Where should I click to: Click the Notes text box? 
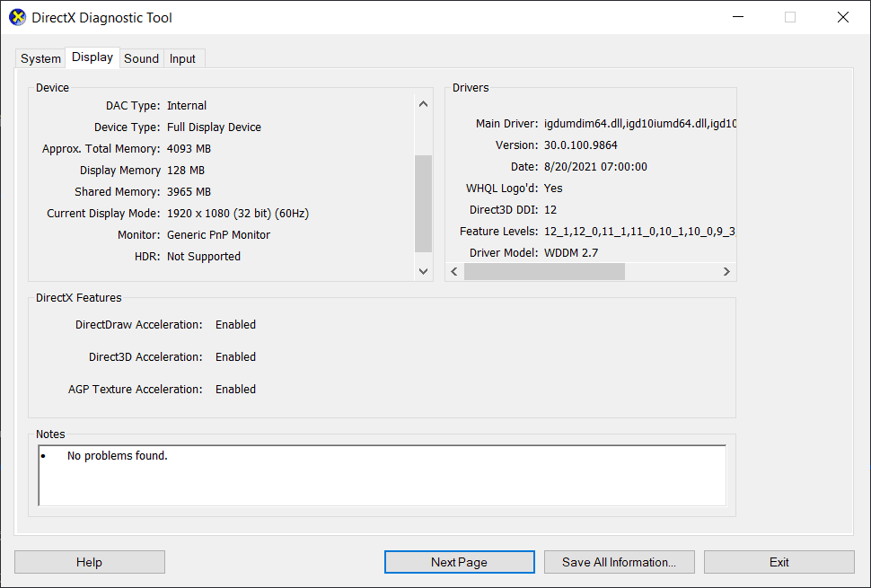(x=383, y=475)
